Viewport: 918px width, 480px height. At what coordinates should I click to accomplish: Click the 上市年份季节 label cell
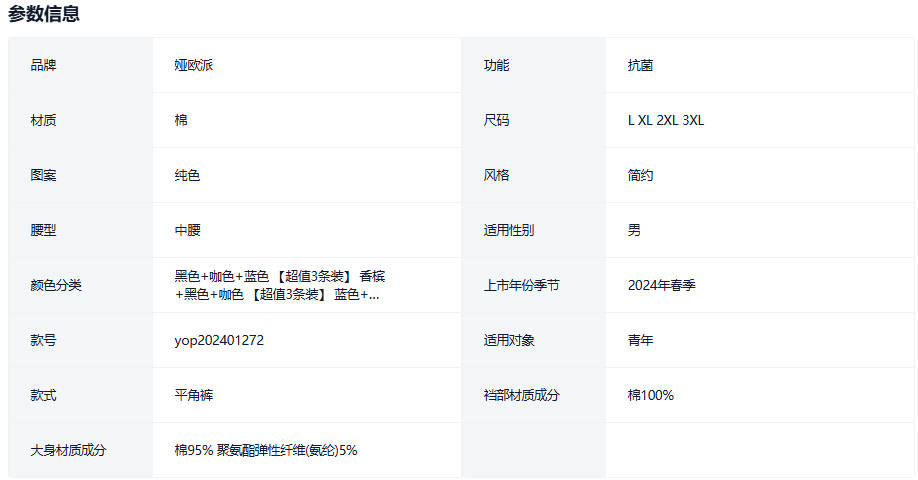click(521, 285)
